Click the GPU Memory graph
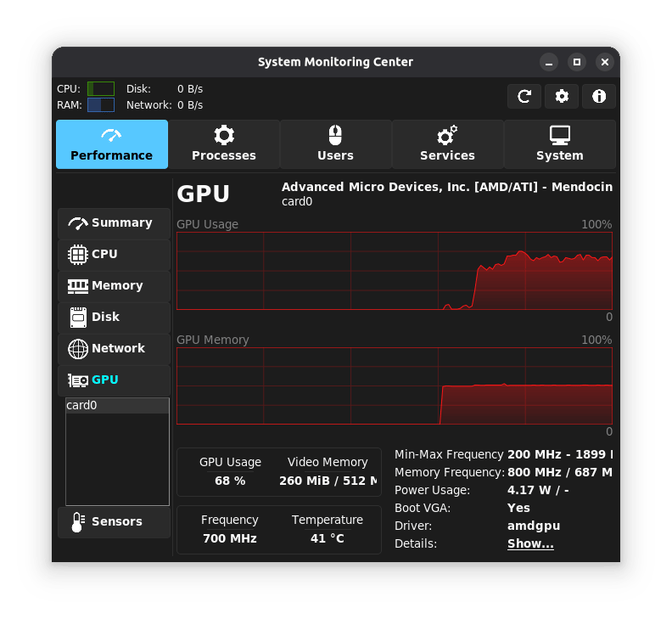This screenshot has height=619, width=672. [x=395, y=386]
